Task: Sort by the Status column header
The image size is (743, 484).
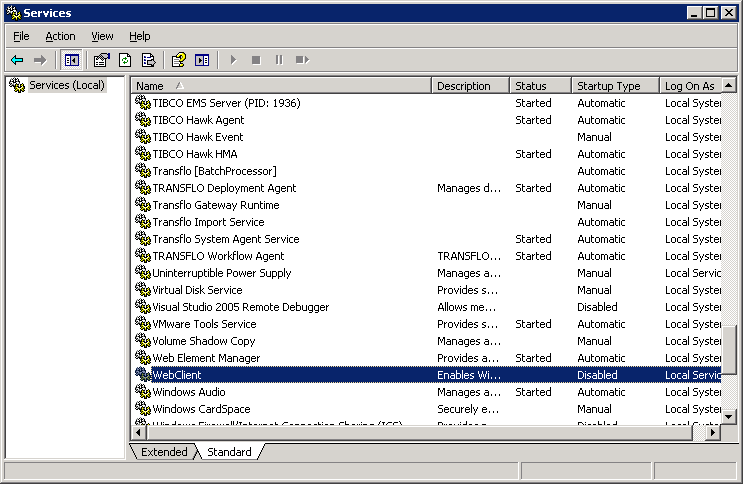Action: pos(541,86)
